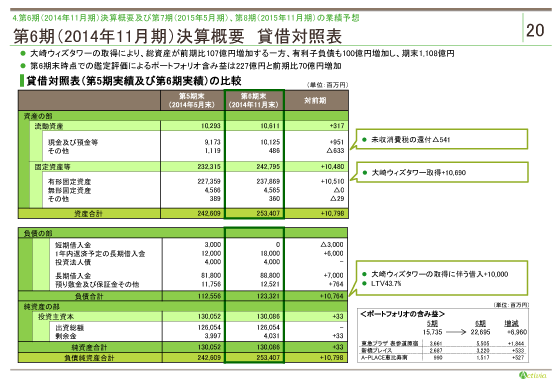Click the 大崎ウィズタワー取得+10,690 callout
Screen dimensions: 560x388
click(x=441, y=173)
